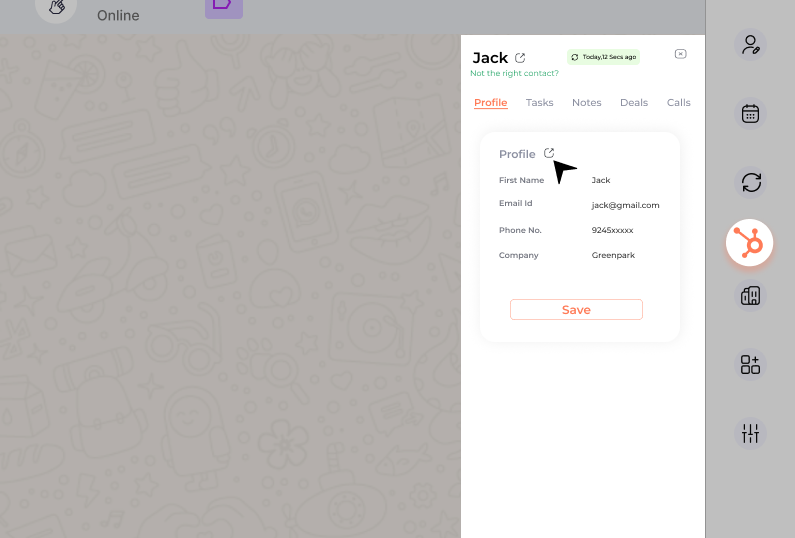Switch to the Tasks tab
Screen dimensions: 795x538
coord(539,102)
